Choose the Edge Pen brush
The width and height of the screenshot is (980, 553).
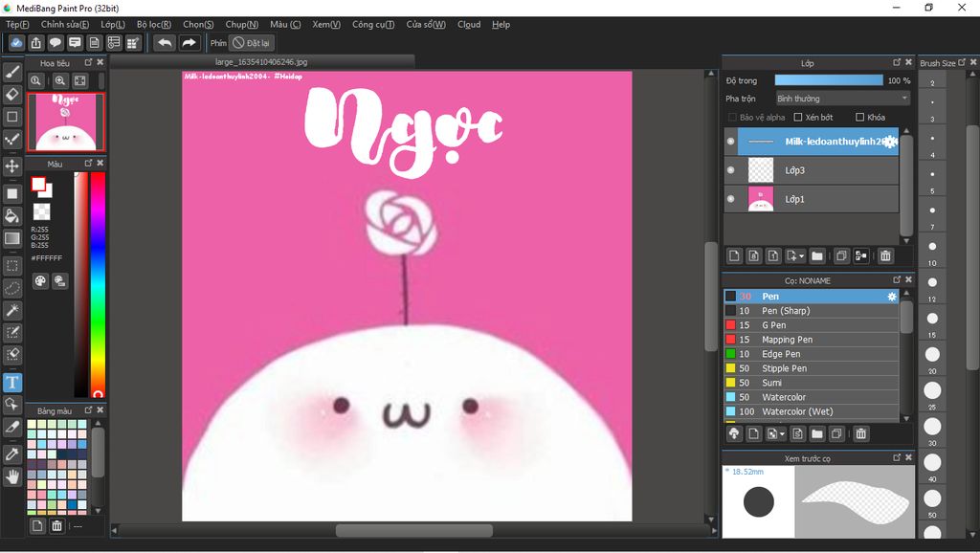pos(812,354)
